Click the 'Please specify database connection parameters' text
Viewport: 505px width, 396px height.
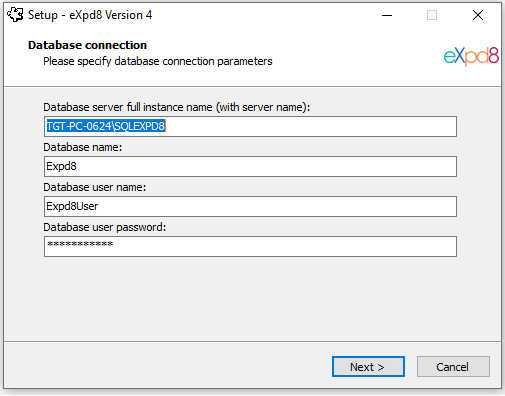pos(158,61)
